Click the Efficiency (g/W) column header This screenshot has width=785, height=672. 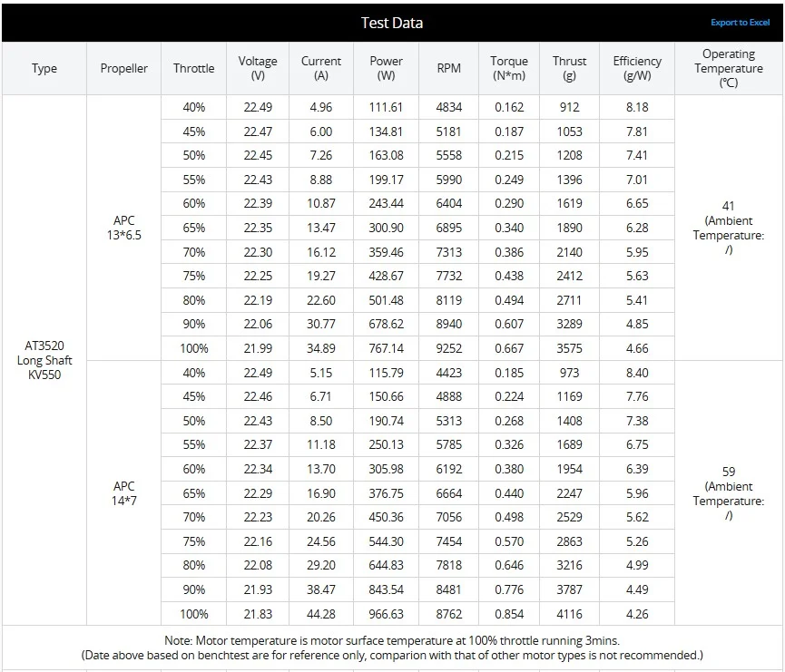pyautogui.click(x=637, y=69)
